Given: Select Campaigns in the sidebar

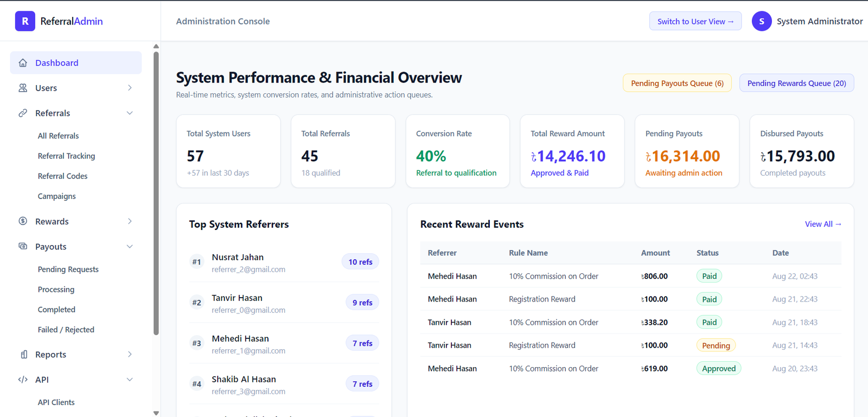Looking at the screenshot, I should [56, 196].
